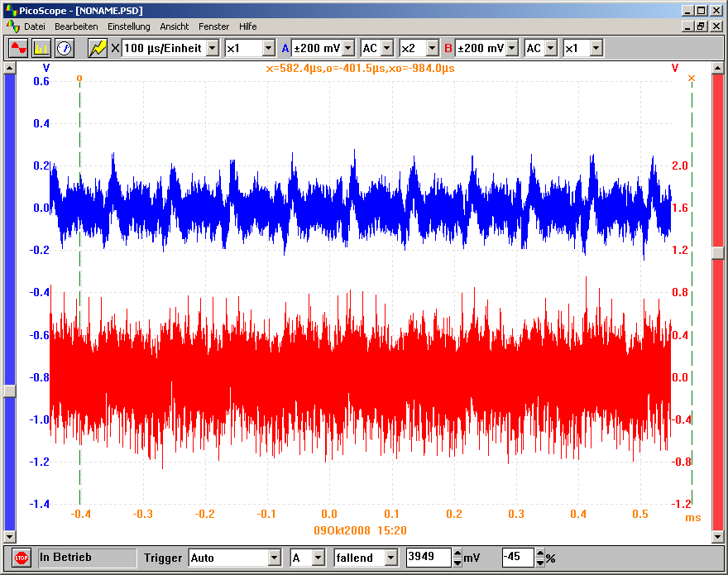The width and height of the screenshot is (728, 575).
Task: Click the red channel B offset slider thumb
Action: click(x=717, y=254)
